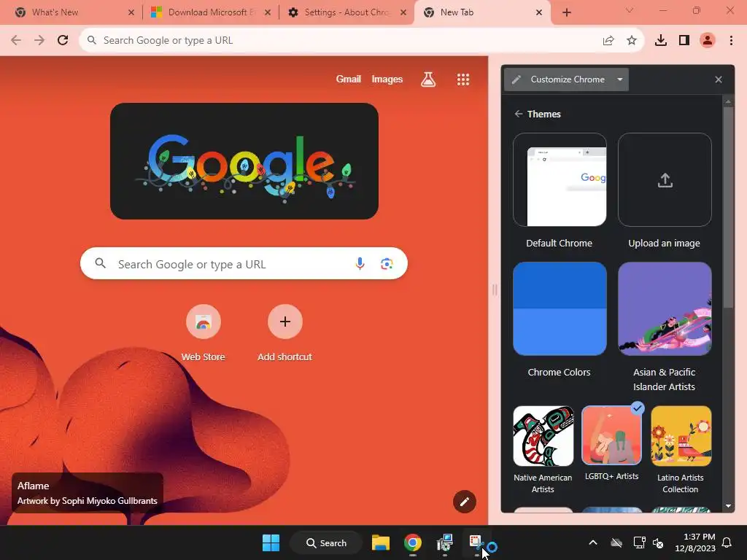
Task: Open the Customize Chrome panel dropdown
Action: point(566,79)
